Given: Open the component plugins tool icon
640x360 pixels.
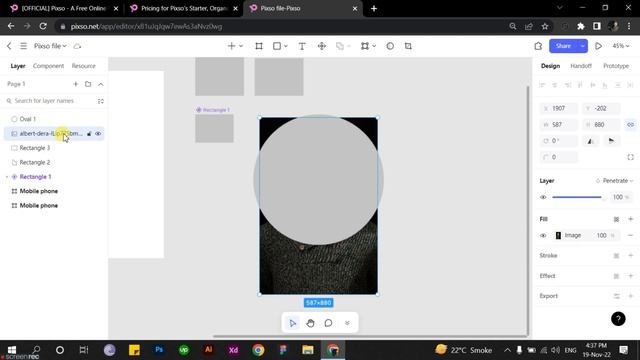Looking at the screenshot, I should click(x=322, y=46).
